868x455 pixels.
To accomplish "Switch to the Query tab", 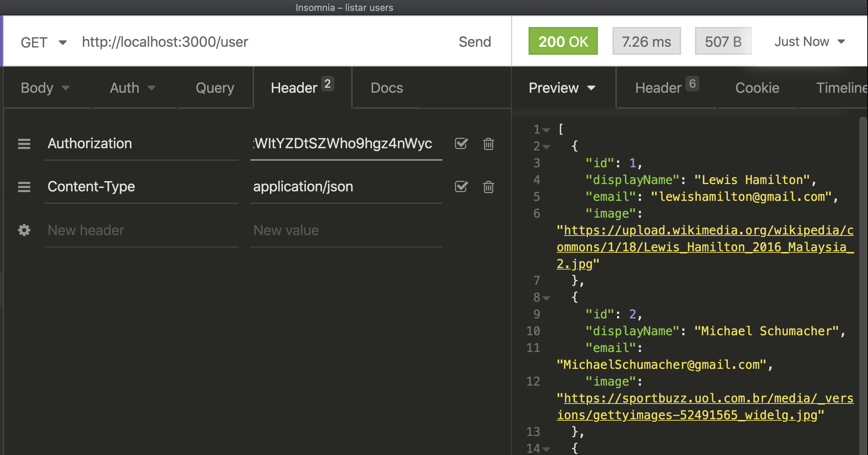I will pos(215,88).
